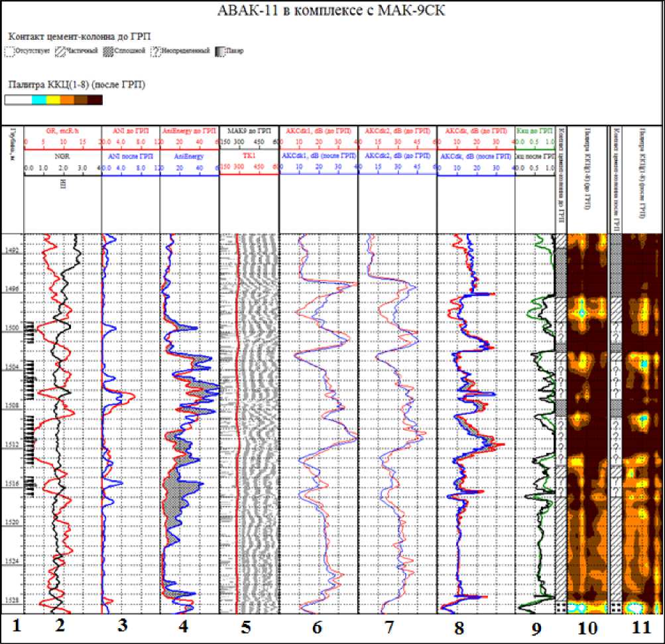Pick the dark maroon swatch in the ККЦ palette
The height and width of the screenshot is (644, 665).
95,100
